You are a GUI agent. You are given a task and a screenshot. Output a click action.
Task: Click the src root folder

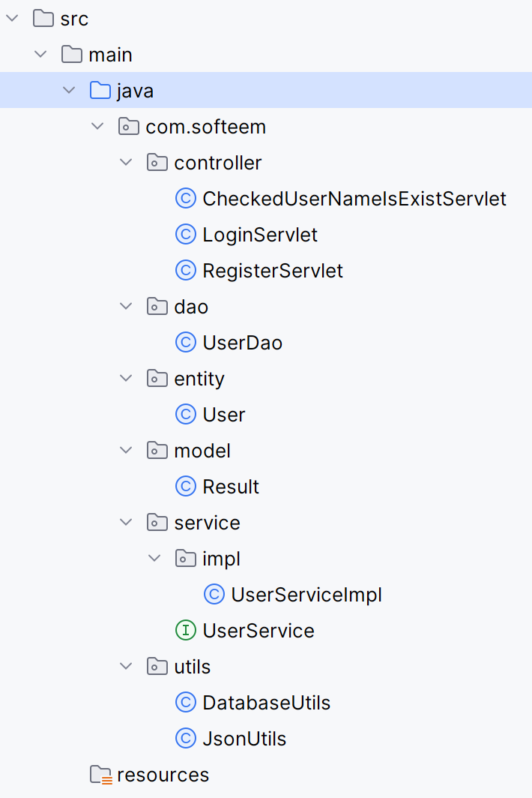point(73,18)
